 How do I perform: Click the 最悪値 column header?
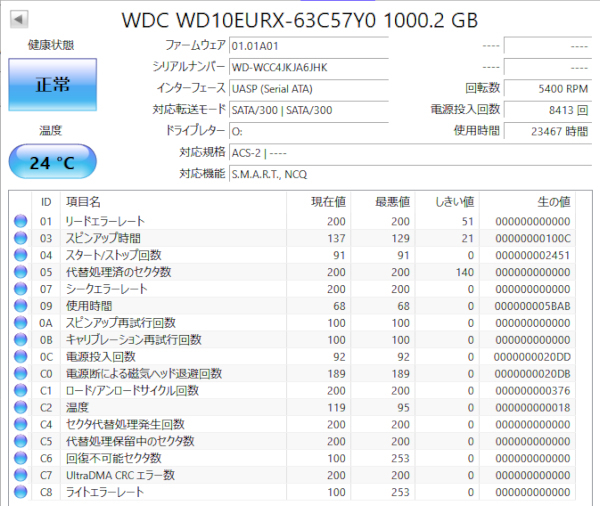[x=383, y=202]
